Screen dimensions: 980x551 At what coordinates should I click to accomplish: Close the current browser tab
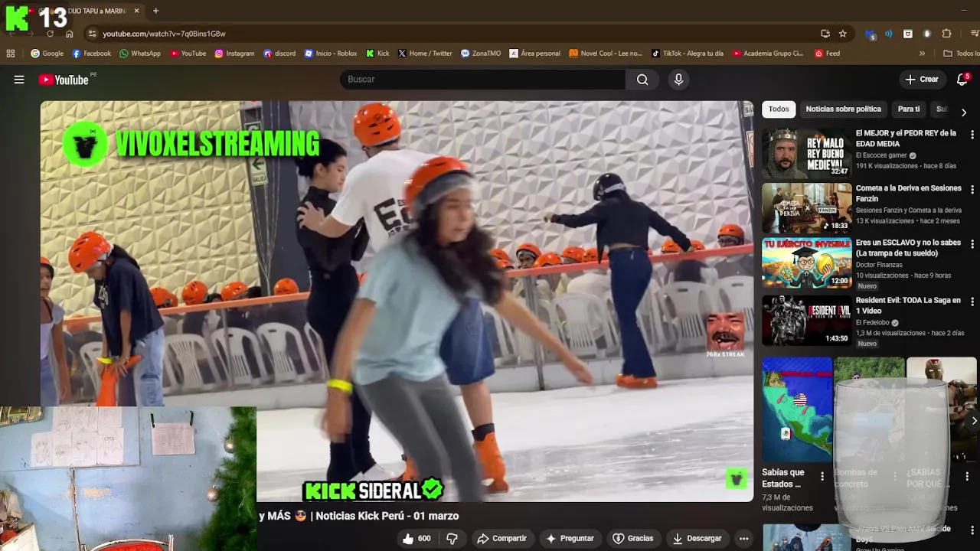[136, 11]
